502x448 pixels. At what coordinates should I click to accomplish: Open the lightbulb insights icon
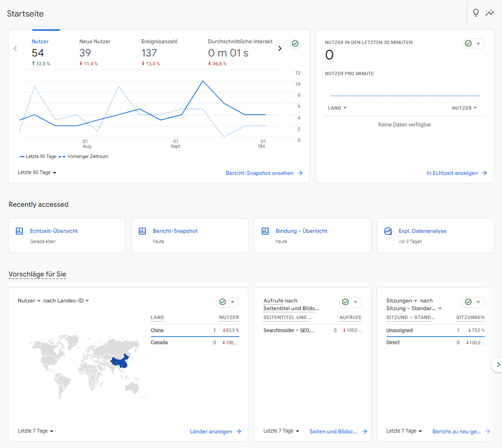476,13
